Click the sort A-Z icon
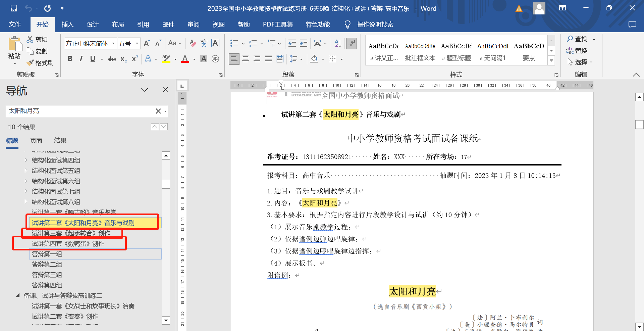The image size is (644, 331). pyautogui.click(x=338, y=43)
